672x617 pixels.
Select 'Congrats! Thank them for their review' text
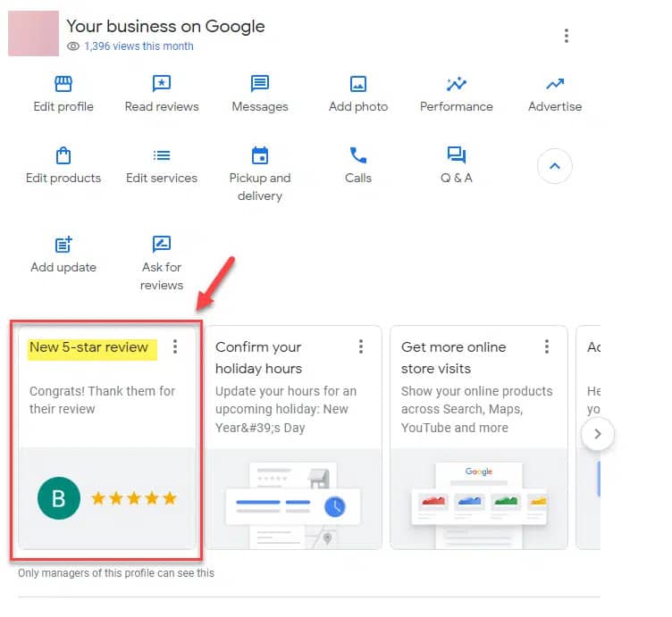tap(102, 400)
